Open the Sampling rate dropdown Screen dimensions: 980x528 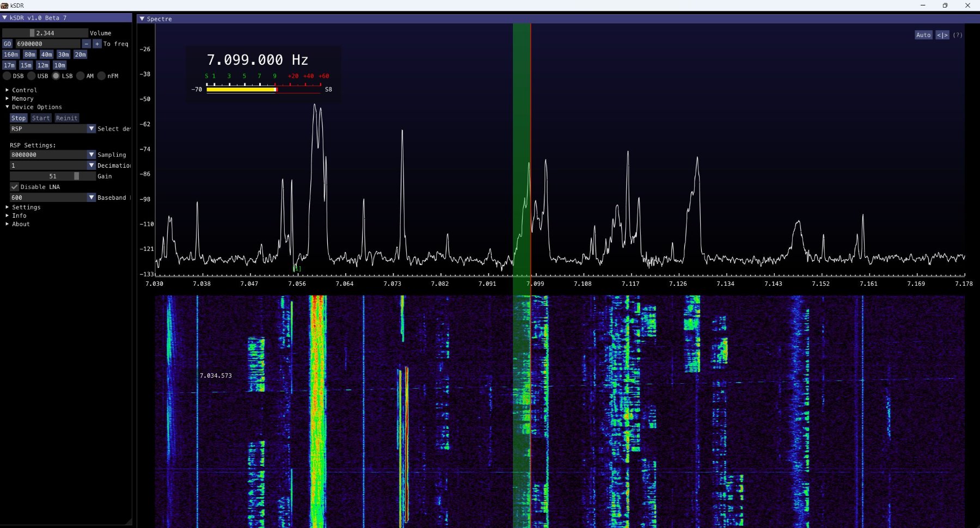(x=91, y=155)
